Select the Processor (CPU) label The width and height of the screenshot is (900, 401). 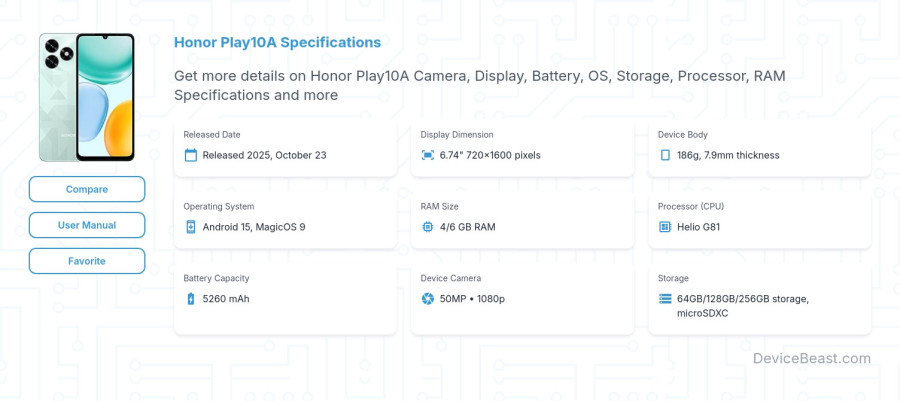691,207
